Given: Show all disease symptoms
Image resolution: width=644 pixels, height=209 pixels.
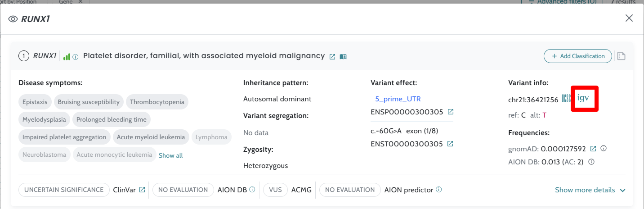Looking at the screenshot, I should [170, 155].
